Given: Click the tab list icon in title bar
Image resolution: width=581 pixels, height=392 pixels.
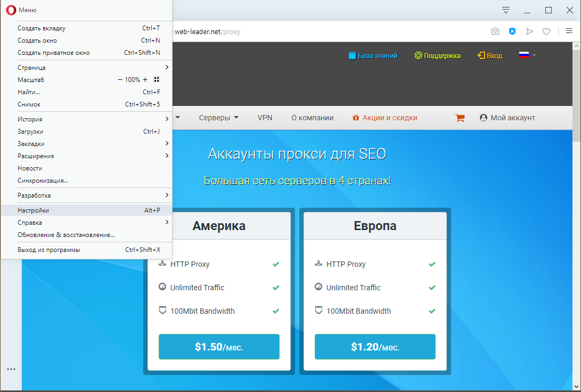Looking at the screenshot, I should (x=506, y=10).
